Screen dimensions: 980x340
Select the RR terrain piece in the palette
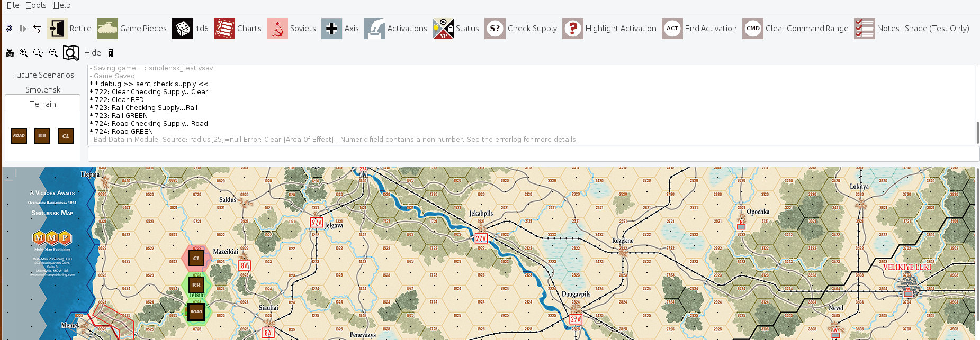pyautogui.click(x=42, y=136)
